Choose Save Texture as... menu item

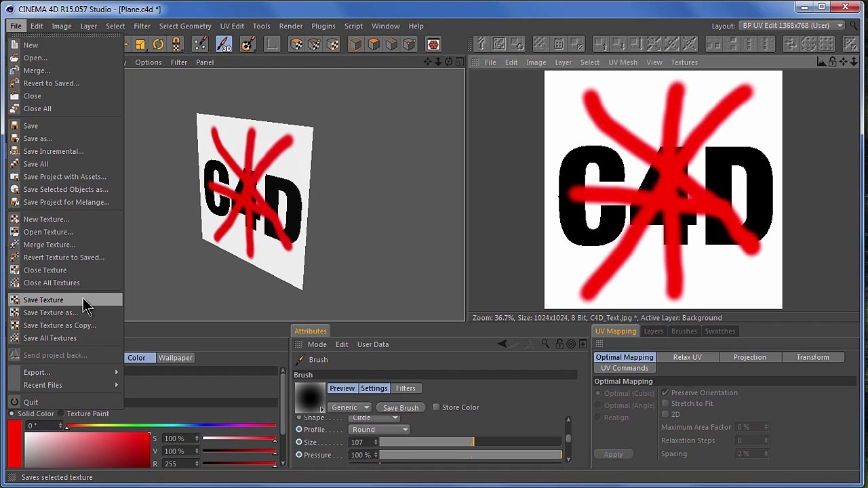click(66, 313)
